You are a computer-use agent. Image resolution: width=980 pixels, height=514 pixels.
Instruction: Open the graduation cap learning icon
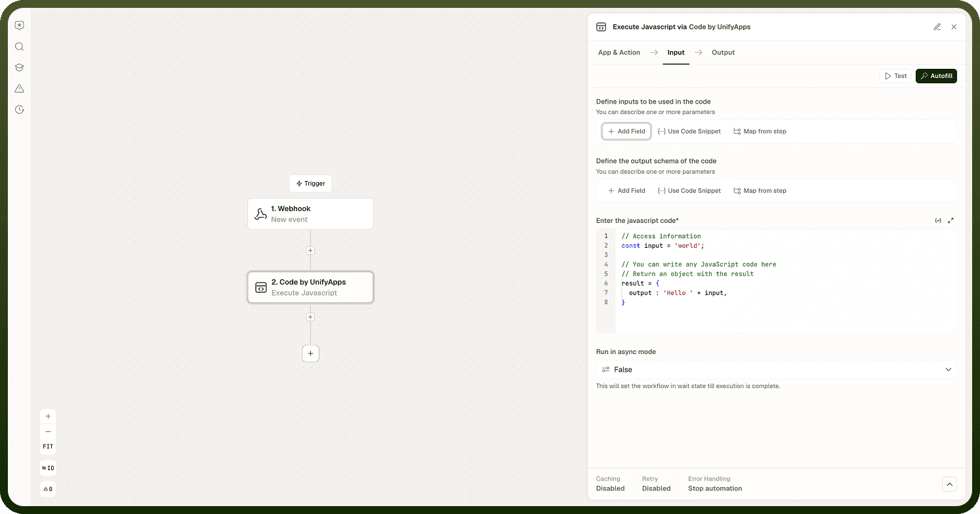point(20,68)
